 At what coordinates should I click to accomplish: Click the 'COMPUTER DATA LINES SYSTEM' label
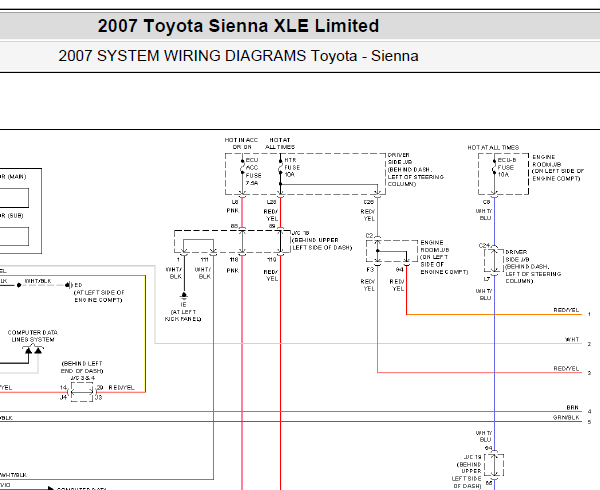click(x=33, y=336)
